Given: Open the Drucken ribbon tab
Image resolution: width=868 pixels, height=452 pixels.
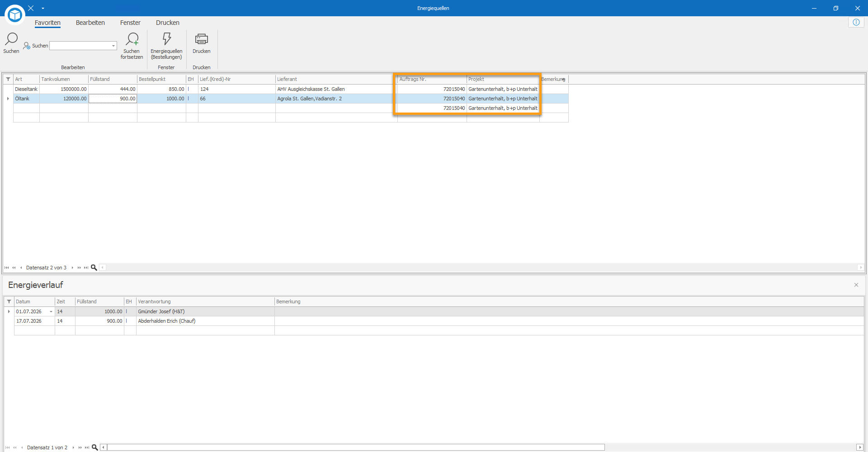Looking at the screenshot, I should pyautogui.click(x=168, y=23).
